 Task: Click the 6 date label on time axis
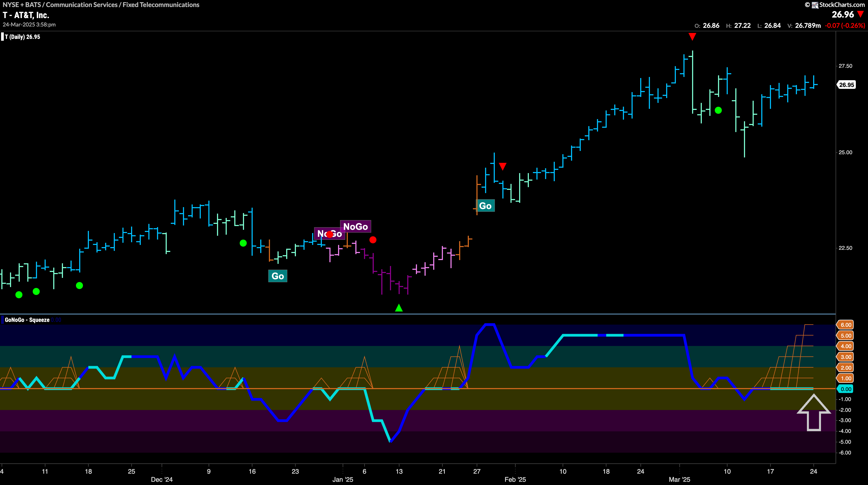click(x=364, y=471)
